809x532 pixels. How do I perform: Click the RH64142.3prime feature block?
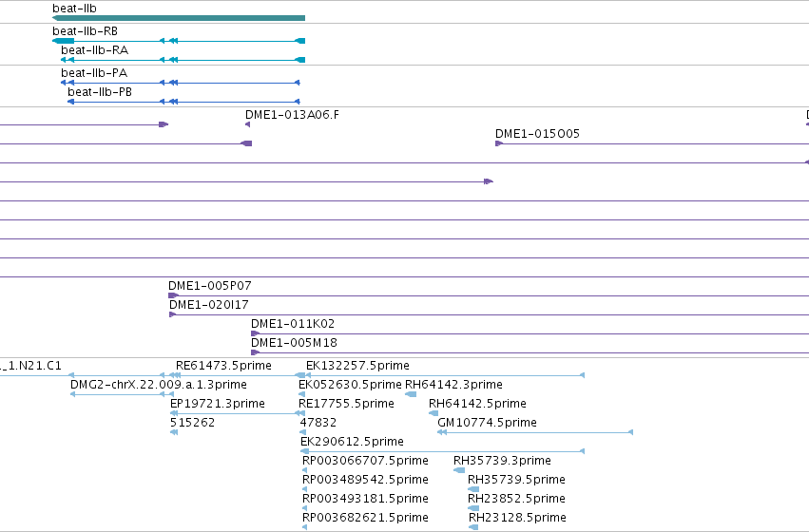pyautogui.click(x=411, y=394)
